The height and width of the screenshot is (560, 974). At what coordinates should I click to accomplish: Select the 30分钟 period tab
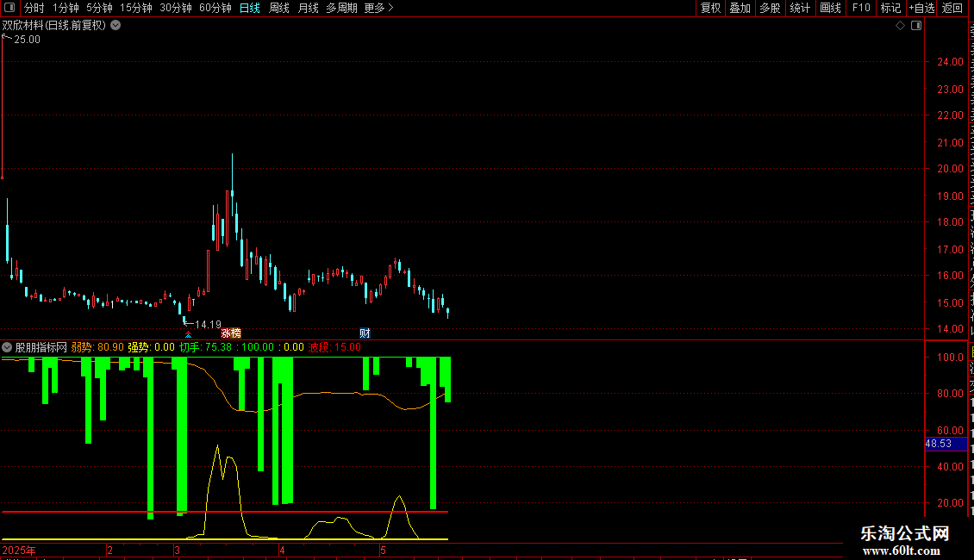point(176,8)
